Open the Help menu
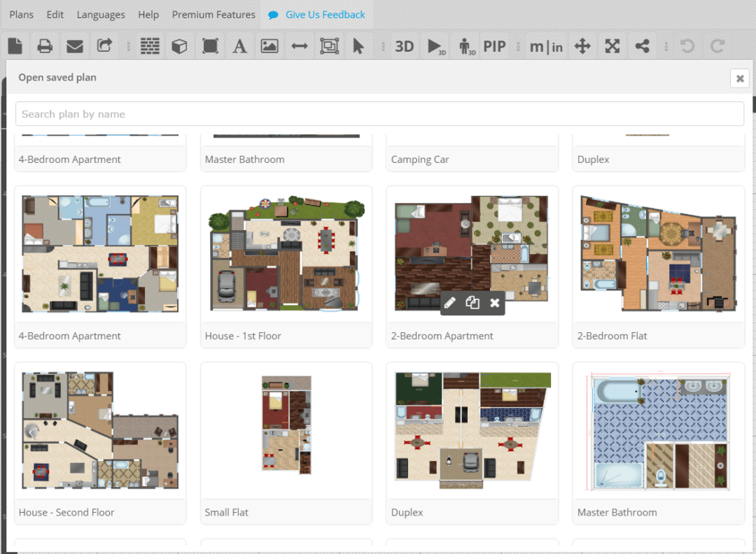The image size is (756, 554). [x=148, y=15]
